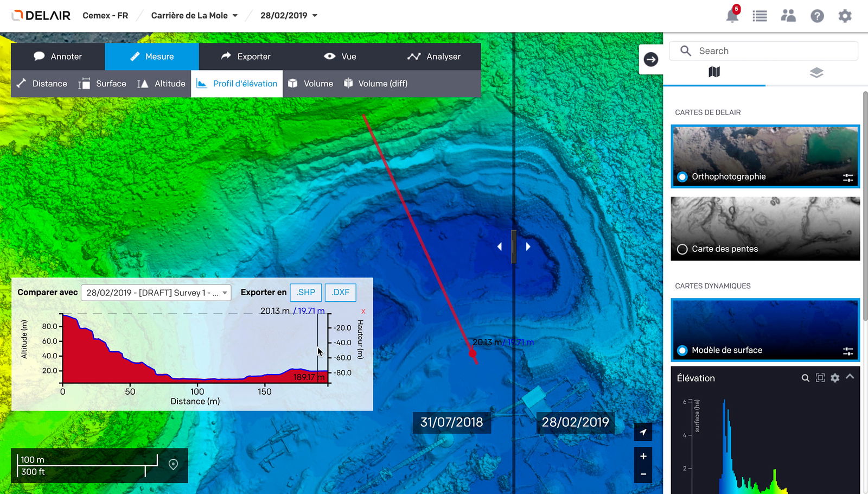
Task: Export the elevation profile as .SHP
Action: click(x=305, y=292)
